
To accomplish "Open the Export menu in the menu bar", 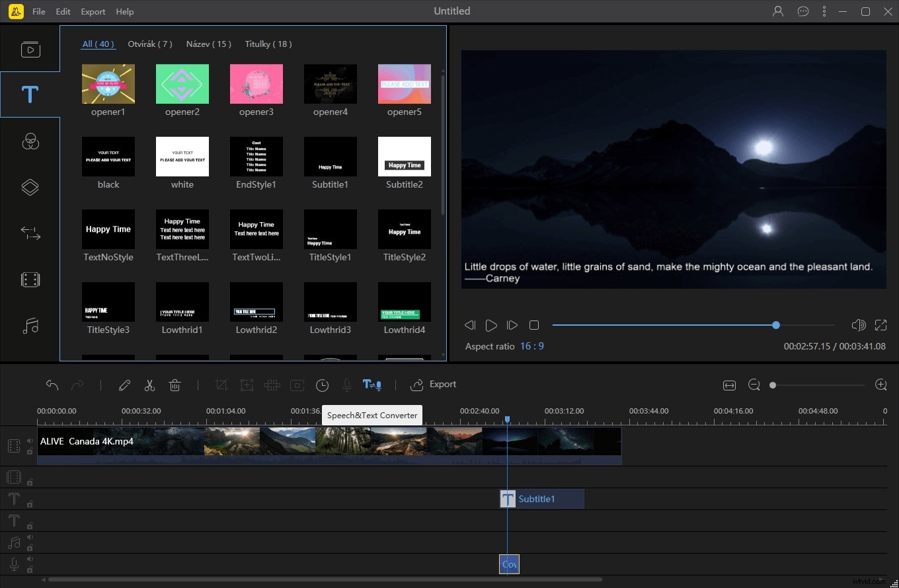I will click(x=93, y=11).
